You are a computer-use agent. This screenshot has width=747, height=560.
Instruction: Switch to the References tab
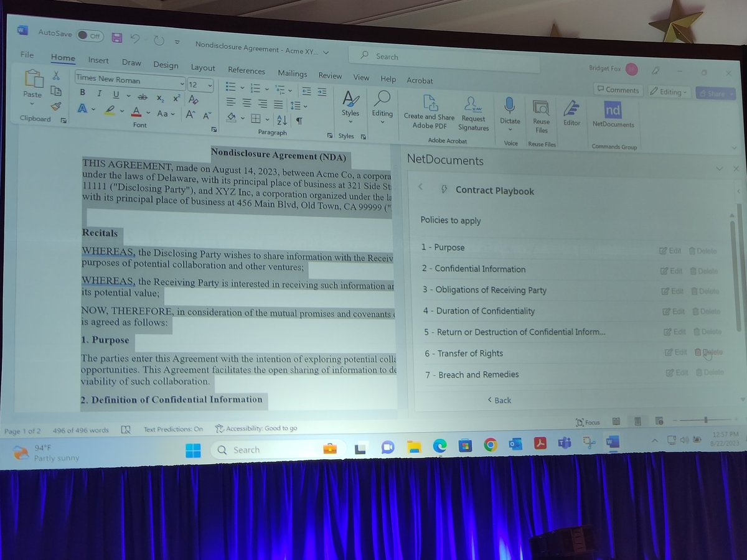click(247, 70)
